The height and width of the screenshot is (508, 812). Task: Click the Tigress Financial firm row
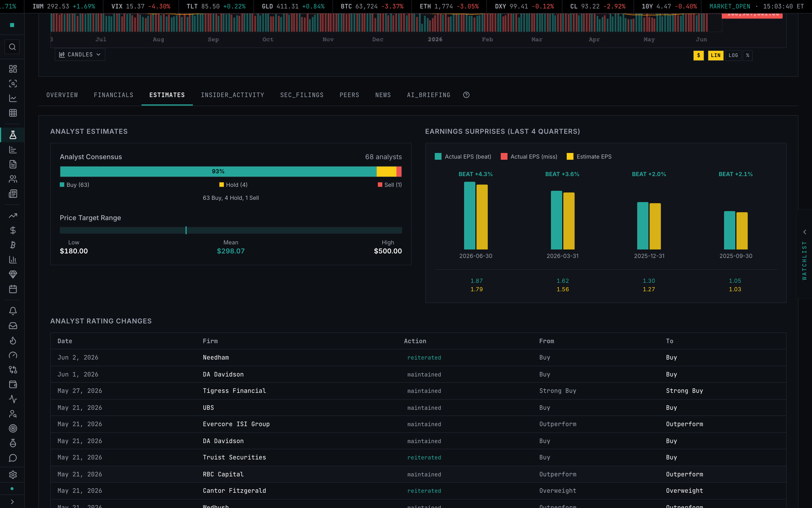[x=418, y=391]
